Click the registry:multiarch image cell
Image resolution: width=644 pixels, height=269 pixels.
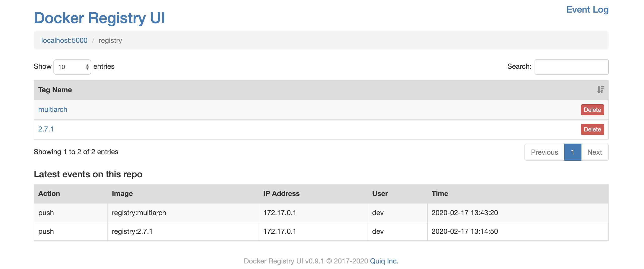[x=139, y=213]
